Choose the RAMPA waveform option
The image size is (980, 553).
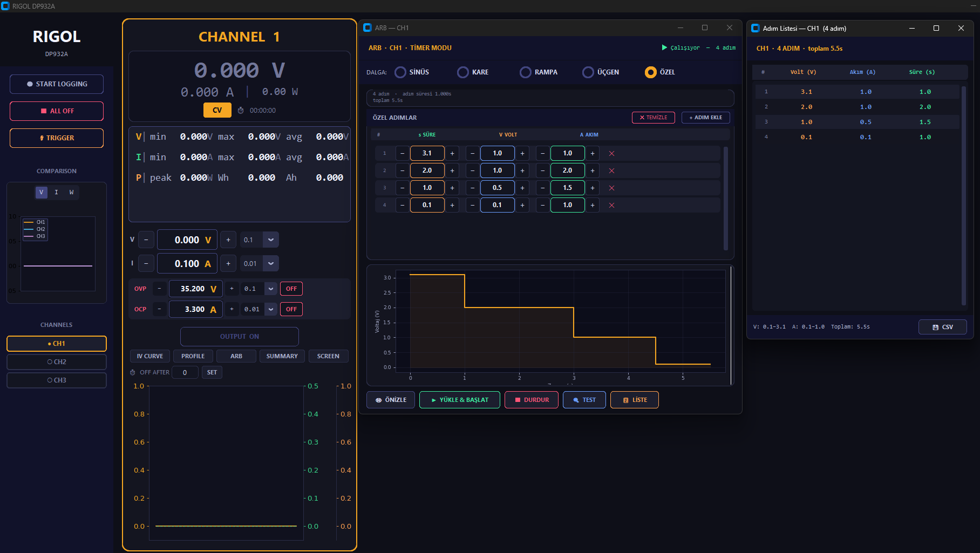[526, 72]
